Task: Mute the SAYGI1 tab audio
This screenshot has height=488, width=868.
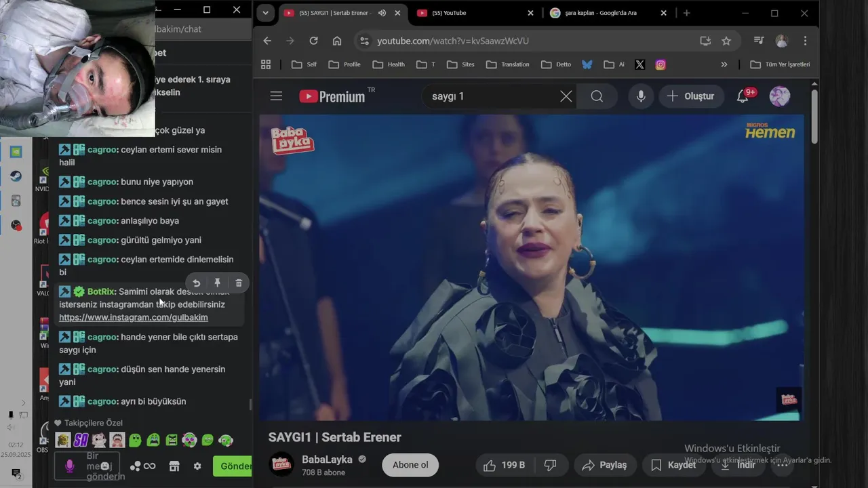Action: click(382, 13)
